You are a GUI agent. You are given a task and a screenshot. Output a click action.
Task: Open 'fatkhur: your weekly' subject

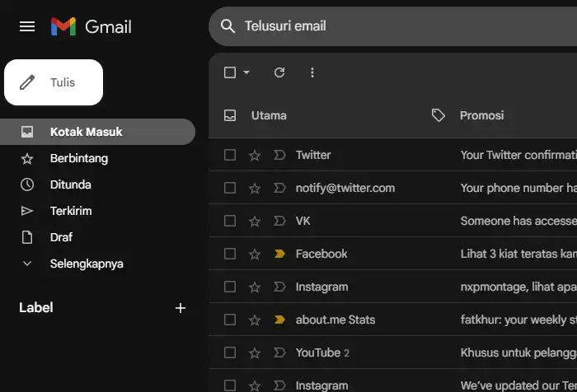click(x=518, y=320)
